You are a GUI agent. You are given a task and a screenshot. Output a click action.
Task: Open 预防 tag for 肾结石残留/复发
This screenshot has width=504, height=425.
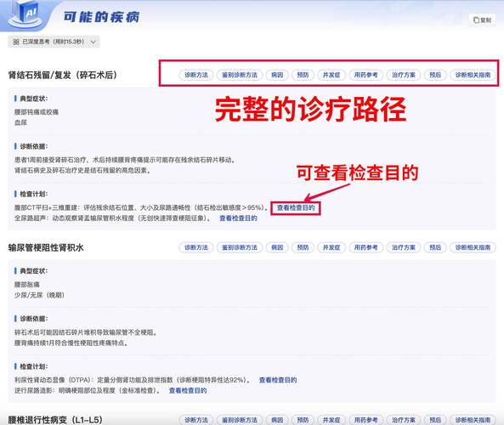tap(303, 75)
